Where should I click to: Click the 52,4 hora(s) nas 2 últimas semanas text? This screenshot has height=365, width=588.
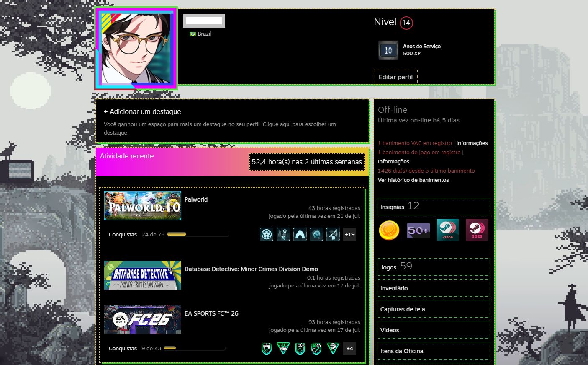[307, 162]
